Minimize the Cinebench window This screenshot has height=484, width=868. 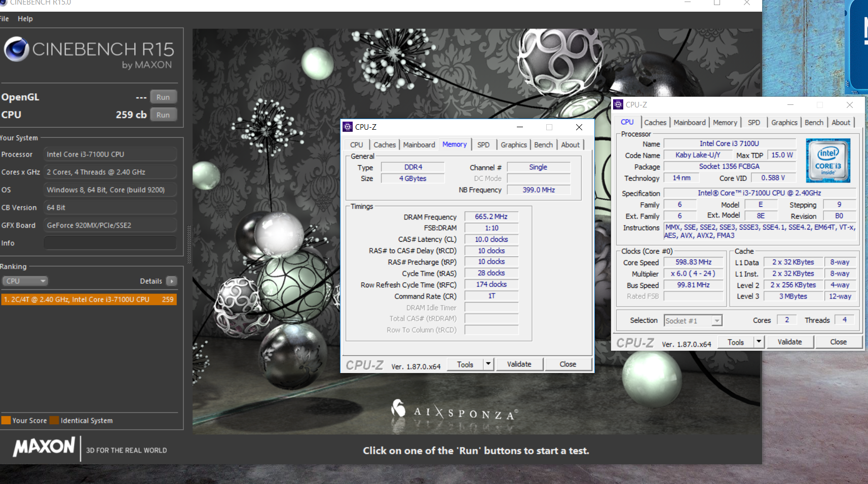(688, 3)
